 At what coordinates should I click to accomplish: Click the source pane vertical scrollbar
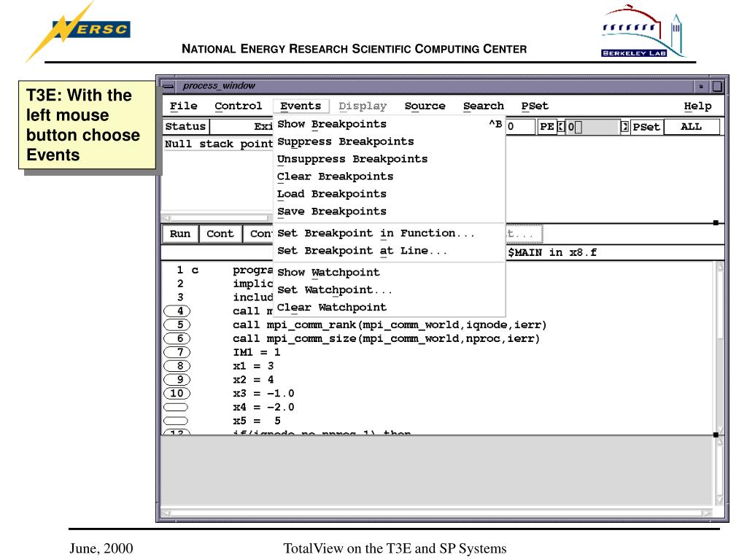719,348
